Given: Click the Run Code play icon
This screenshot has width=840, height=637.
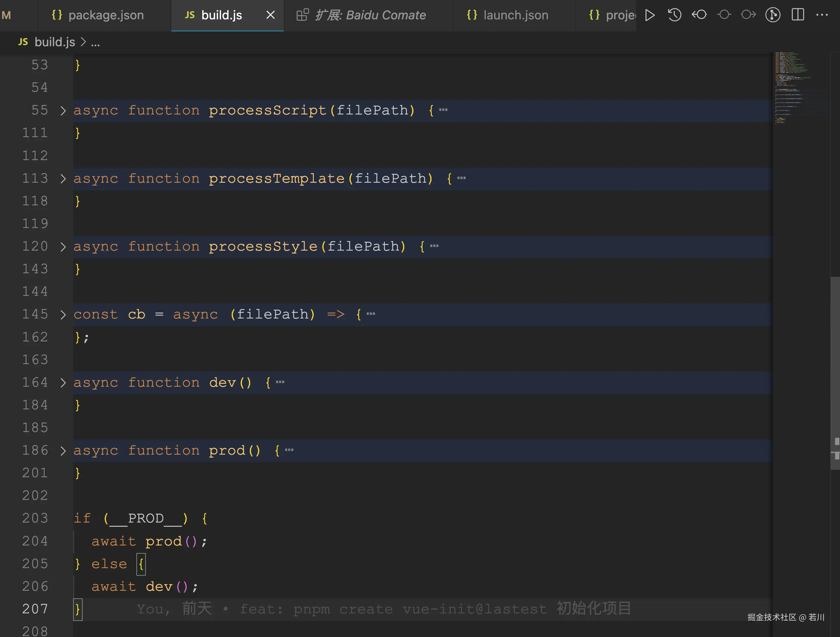Looking at the screenshot, I should click(x=650, y=15).
